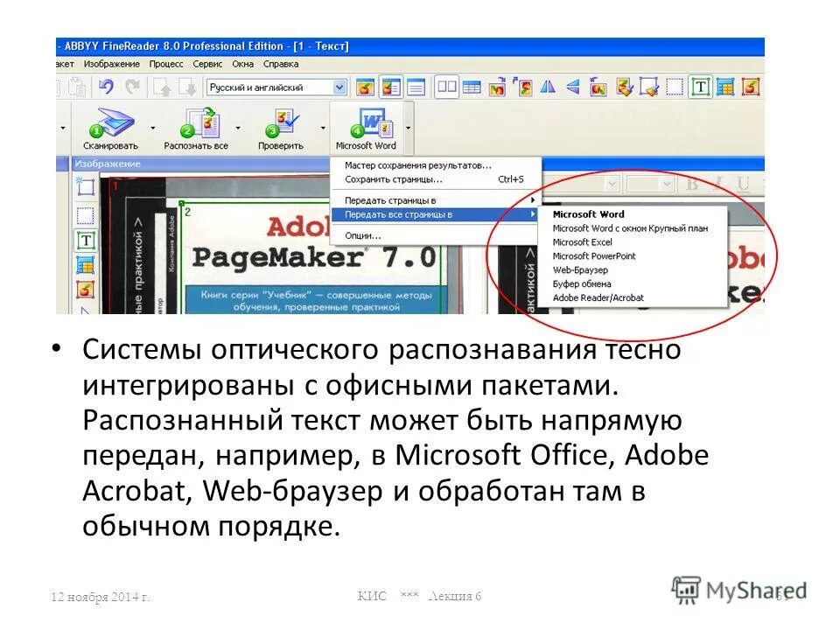Screen dimensions: 840x630
Task: Select the Picture block tool at top toolbar end
Action: click(751, 87)
